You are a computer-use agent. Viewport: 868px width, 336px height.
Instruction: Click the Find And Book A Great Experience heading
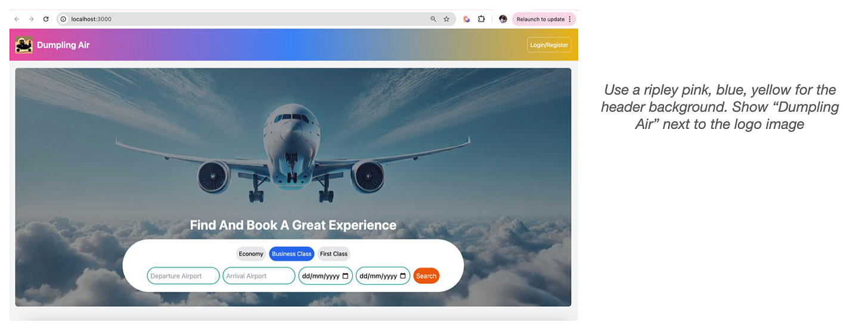coord(293,225)
